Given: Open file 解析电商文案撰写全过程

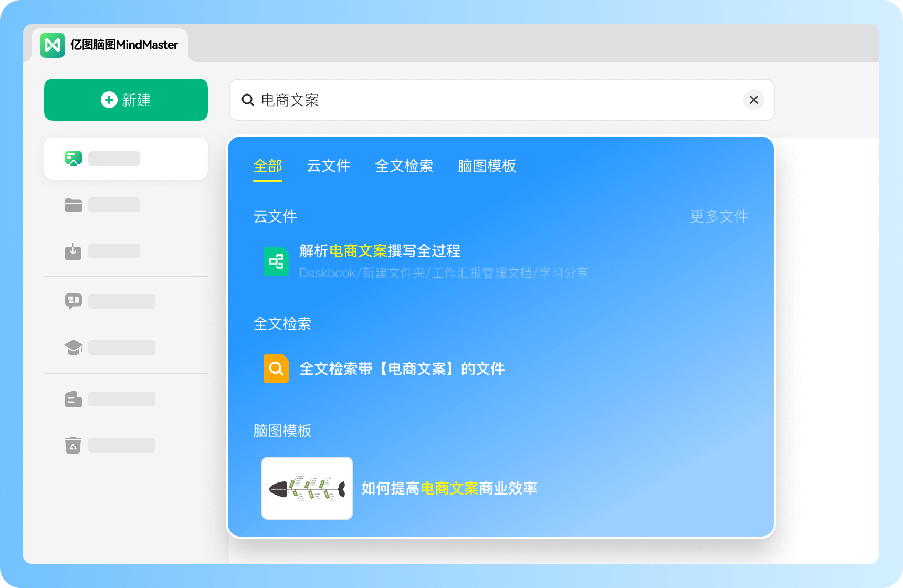Looking at the screenshot, I should click(380, 251).
